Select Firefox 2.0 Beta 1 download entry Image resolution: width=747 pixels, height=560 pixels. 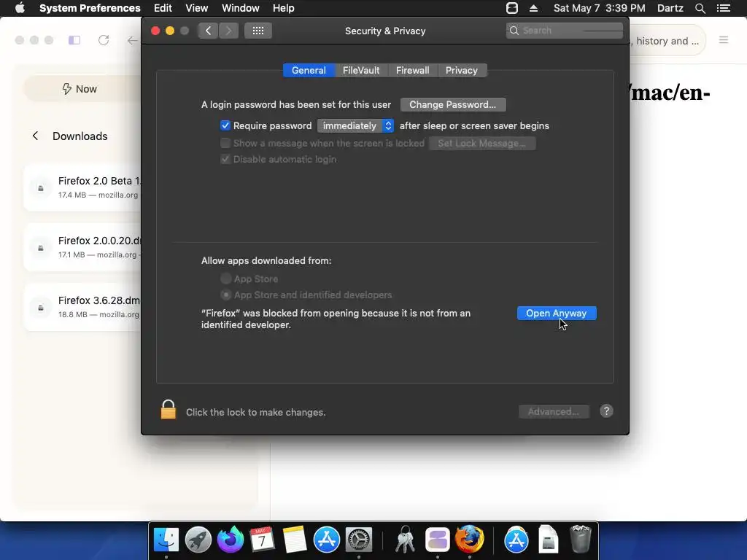pos(82,187)
